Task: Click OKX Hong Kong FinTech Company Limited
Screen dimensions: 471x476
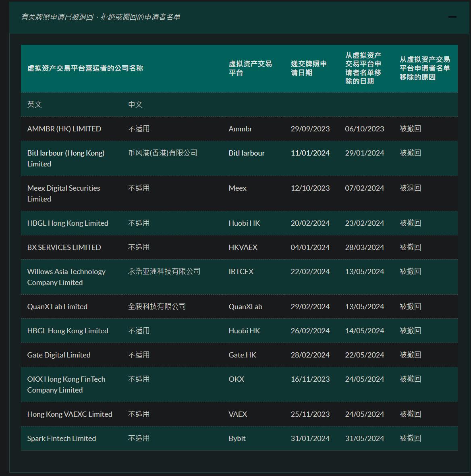Action: pyautogui.click(x=66, y=385)
